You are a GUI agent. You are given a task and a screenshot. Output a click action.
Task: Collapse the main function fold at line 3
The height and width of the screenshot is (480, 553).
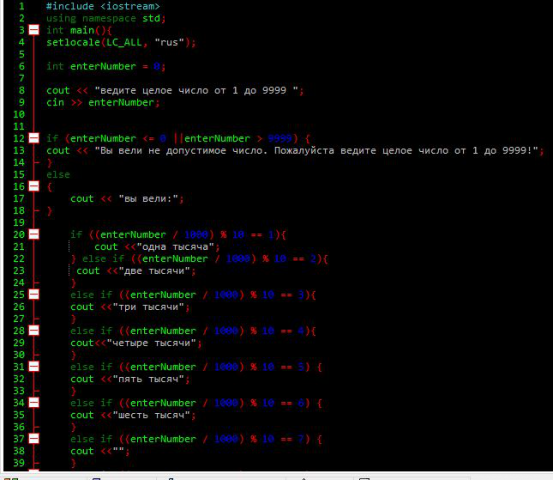click(x=34, y=30)
